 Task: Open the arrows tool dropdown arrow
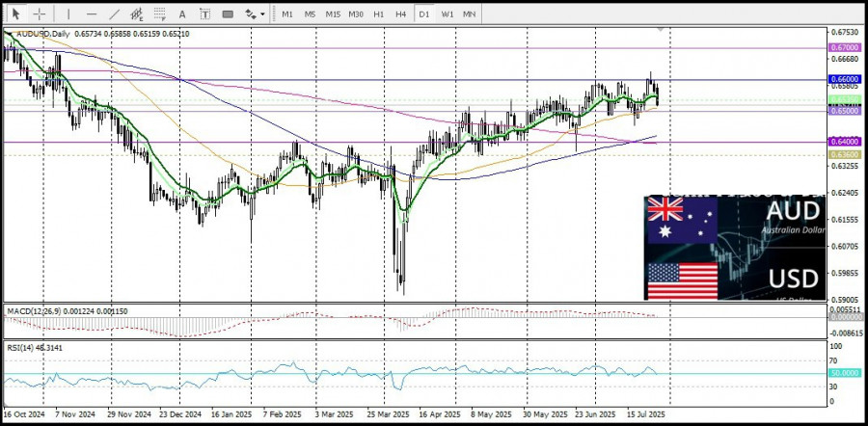[263, 14]
